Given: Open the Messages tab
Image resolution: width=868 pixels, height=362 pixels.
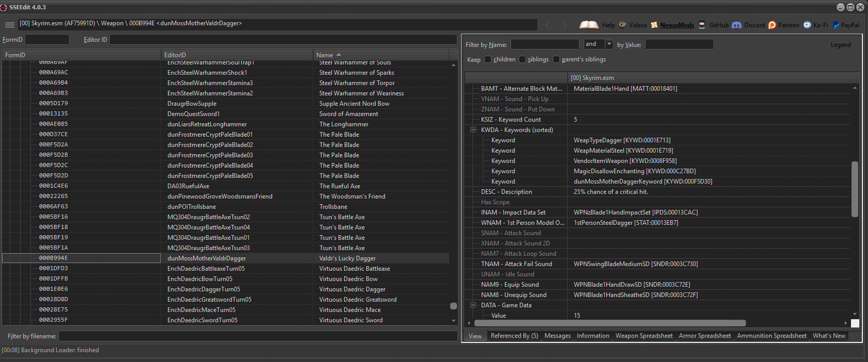Looking at the screenshot, I should tap(557, 336).
